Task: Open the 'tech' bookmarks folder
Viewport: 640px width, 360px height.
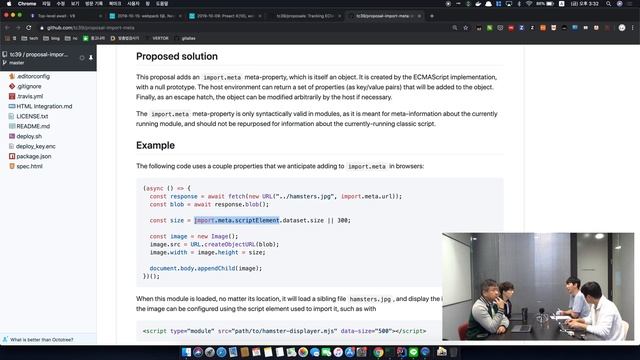Action: click(x=29, y=38)
